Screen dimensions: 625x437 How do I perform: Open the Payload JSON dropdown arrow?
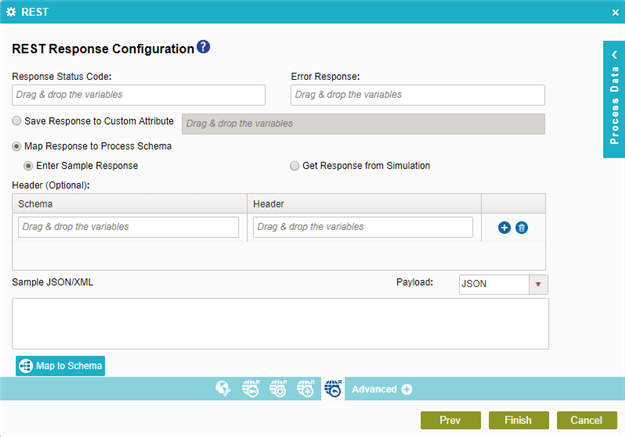click(538, 284)
